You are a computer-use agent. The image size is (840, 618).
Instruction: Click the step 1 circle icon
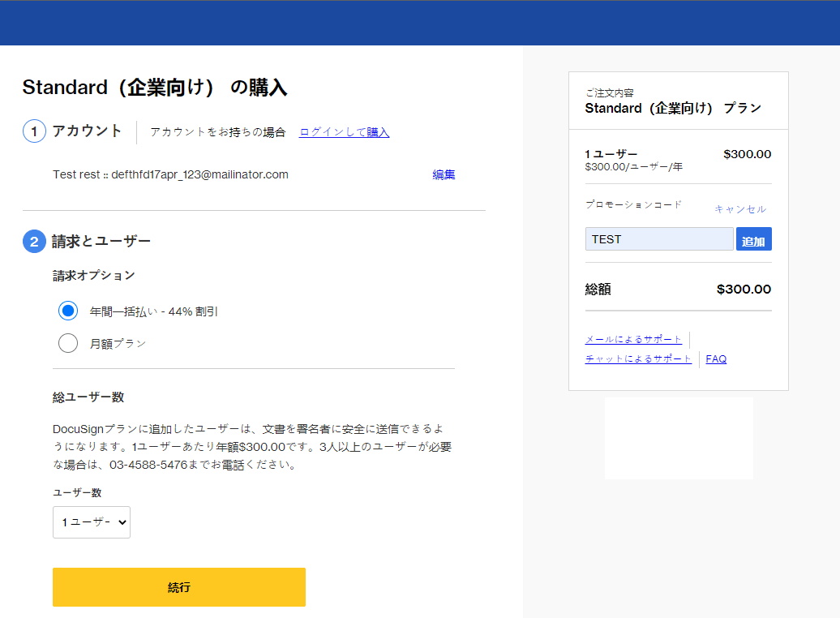[x=34, y=131]
